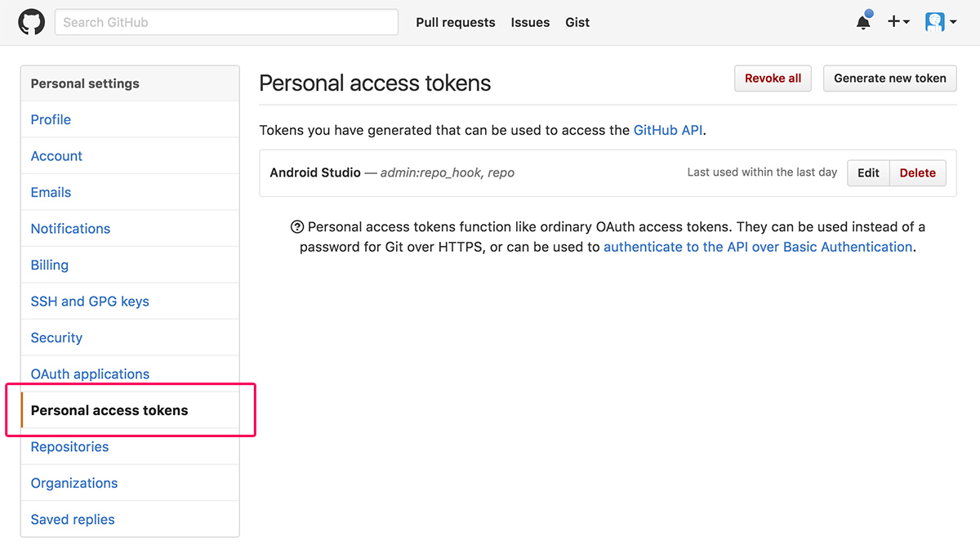Go to Issues in top navigation
This screenshot has width=980, height=550.
point(530,22)
